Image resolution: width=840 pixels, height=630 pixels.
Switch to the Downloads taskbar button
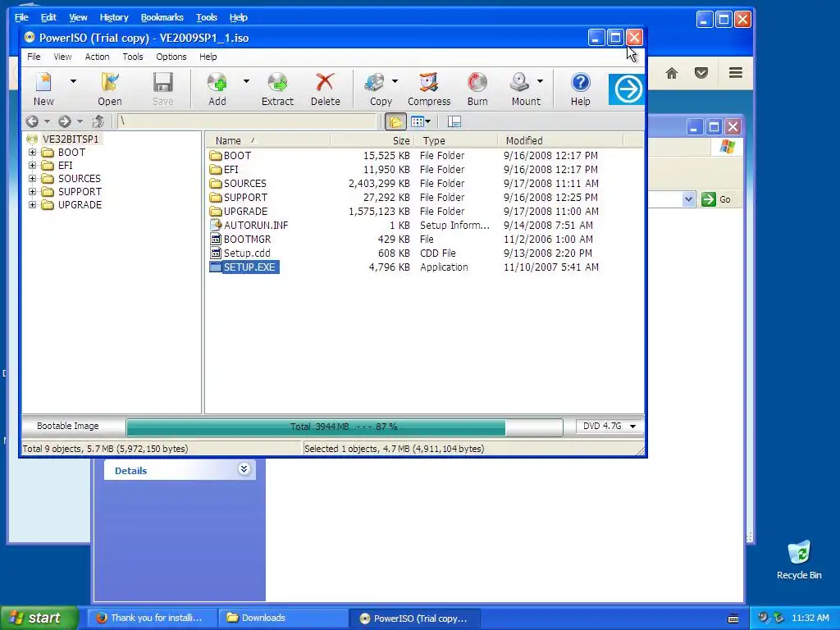coord(283,618)
